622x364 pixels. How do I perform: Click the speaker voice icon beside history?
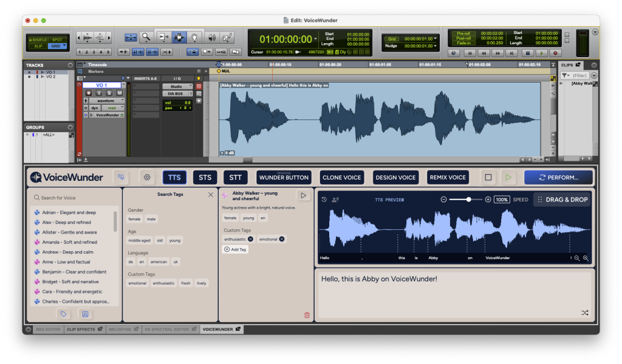pos(335,200)
